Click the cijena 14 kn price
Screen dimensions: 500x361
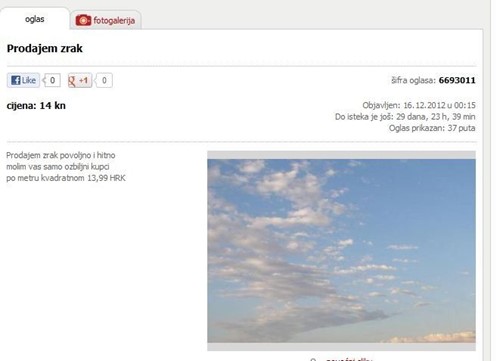[x=36, y=106]
